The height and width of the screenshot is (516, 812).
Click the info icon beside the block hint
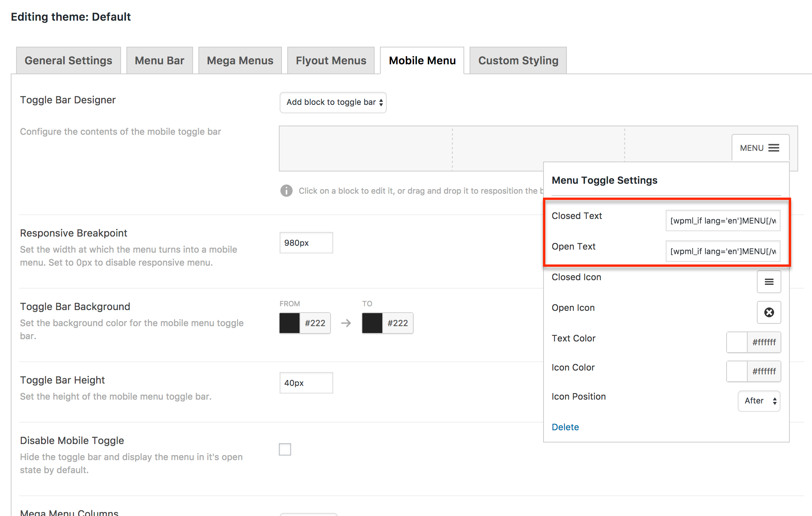[x=286, y=191]
